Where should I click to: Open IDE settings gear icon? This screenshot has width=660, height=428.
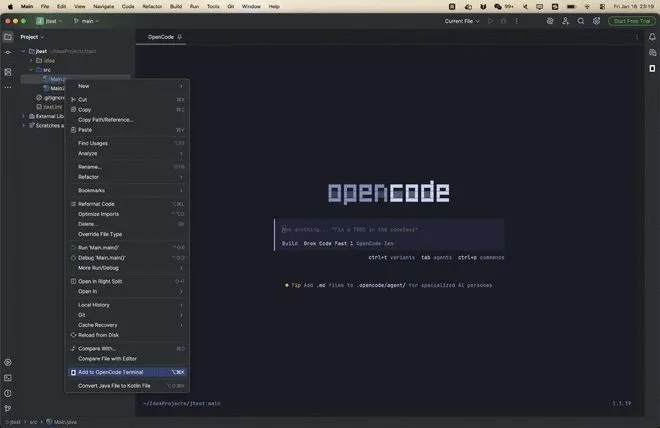596,21
